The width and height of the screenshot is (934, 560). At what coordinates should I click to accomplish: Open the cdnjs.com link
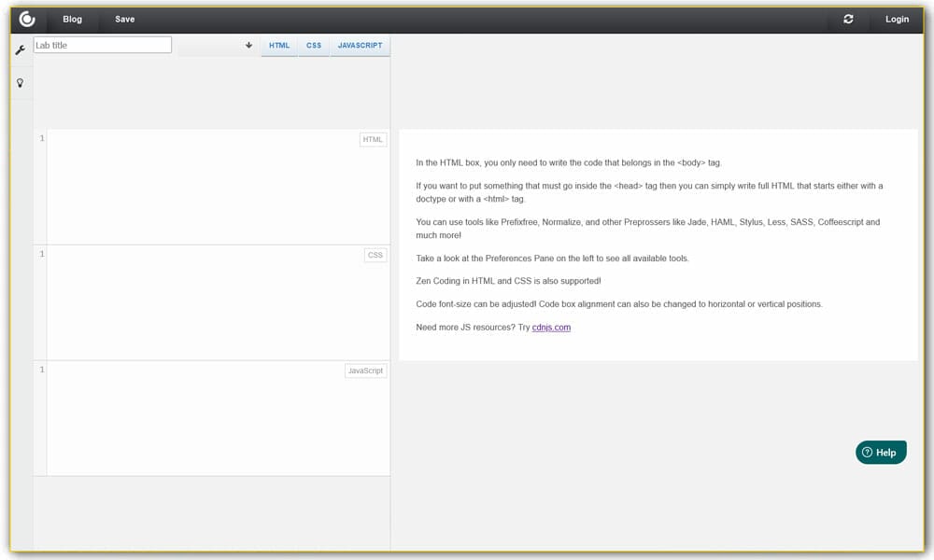551,328
